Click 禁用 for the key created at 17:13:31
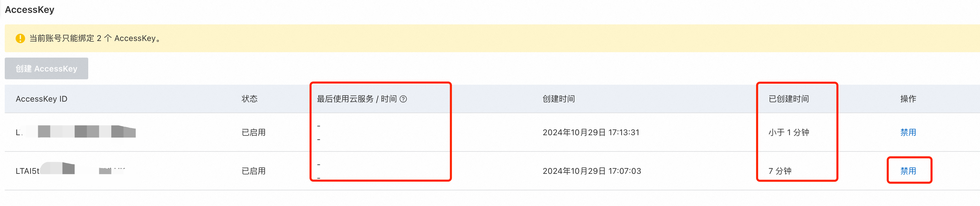Screen dimensions: 980x206 (x=908, y=132)
